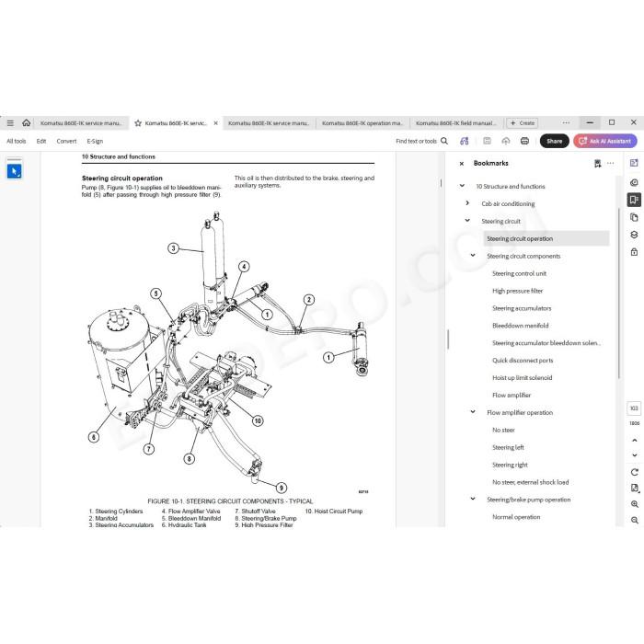
Task: Open No steer, external shock load bookmark
Action: pos(530,482)
